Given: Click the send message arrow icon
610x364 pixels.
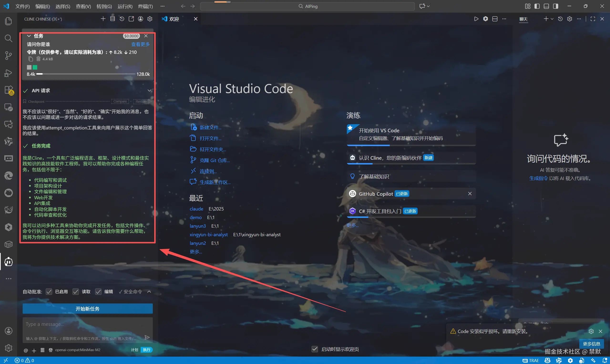Looking at the screenshot, I should 147,338.
